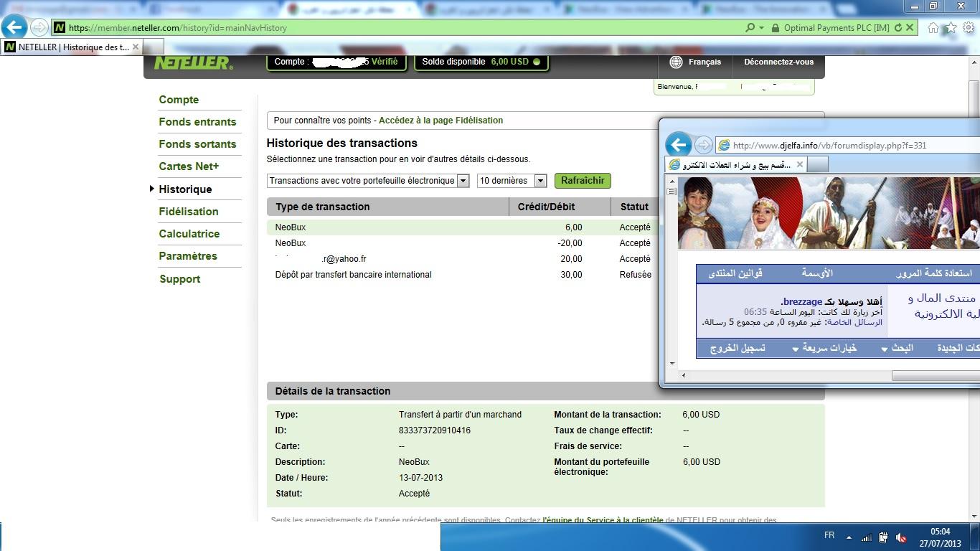
Task: Open the browser home page icon
Action: tap(933, 28)
